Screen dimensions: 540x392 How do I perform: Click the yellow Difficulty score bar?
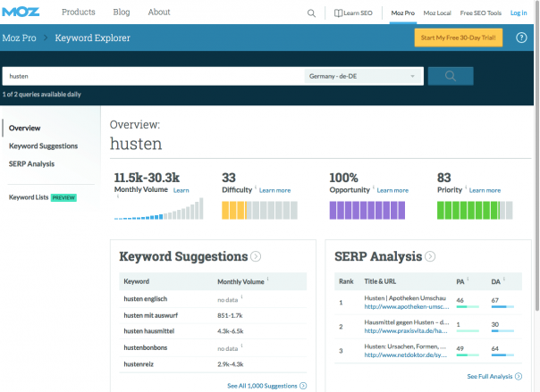(x=259, y=210)
